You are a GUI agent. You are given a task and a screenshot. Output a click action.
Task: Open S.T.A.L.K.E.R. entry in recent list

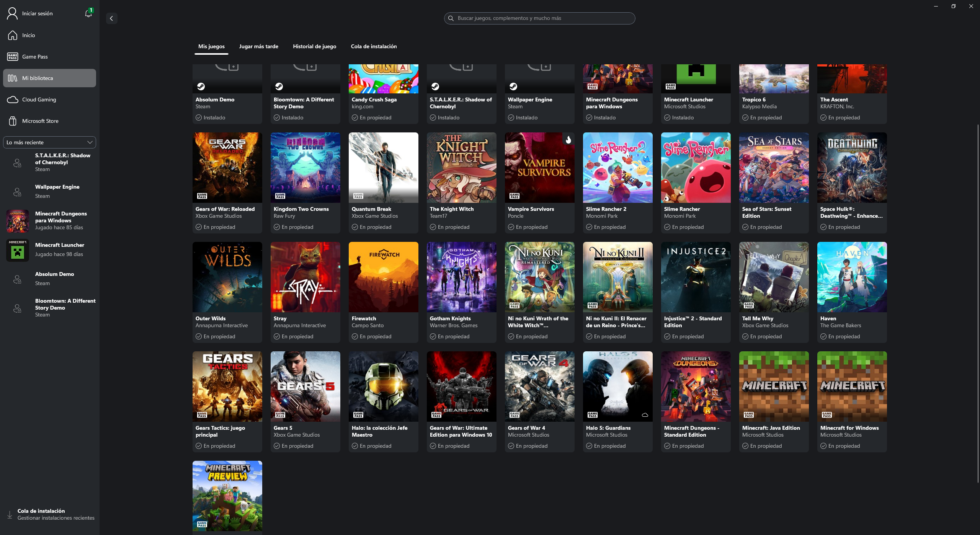point(49,162)
